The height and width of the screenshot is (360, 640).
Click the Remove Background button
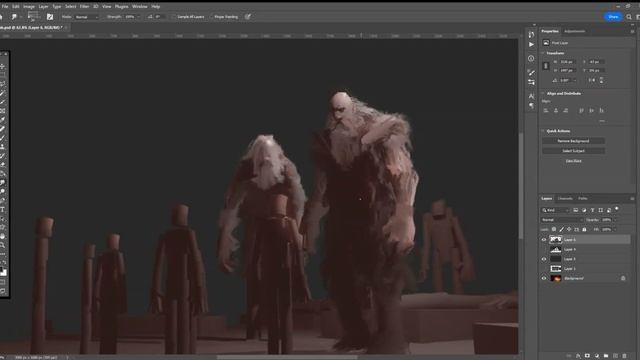[573, 141]
